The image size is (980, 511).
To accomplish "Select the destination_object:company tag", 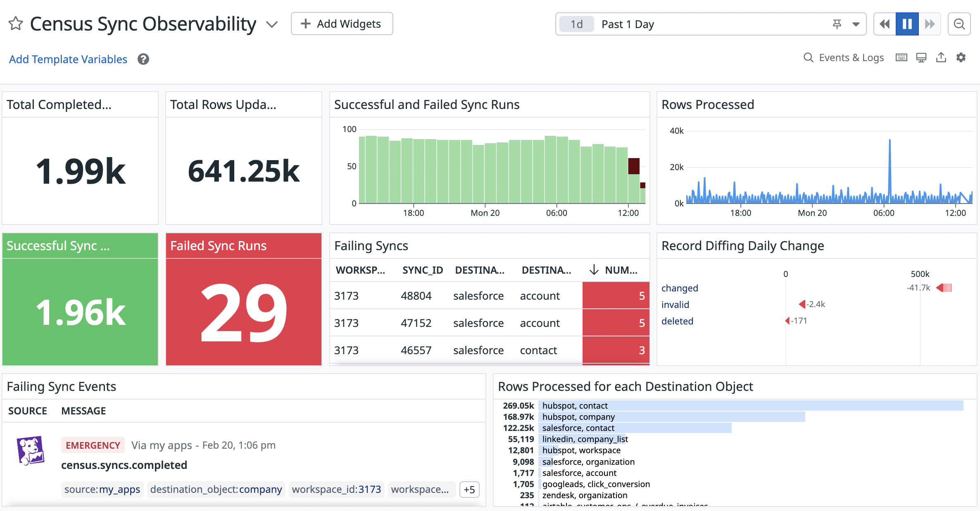I will (x=216, y=490).
